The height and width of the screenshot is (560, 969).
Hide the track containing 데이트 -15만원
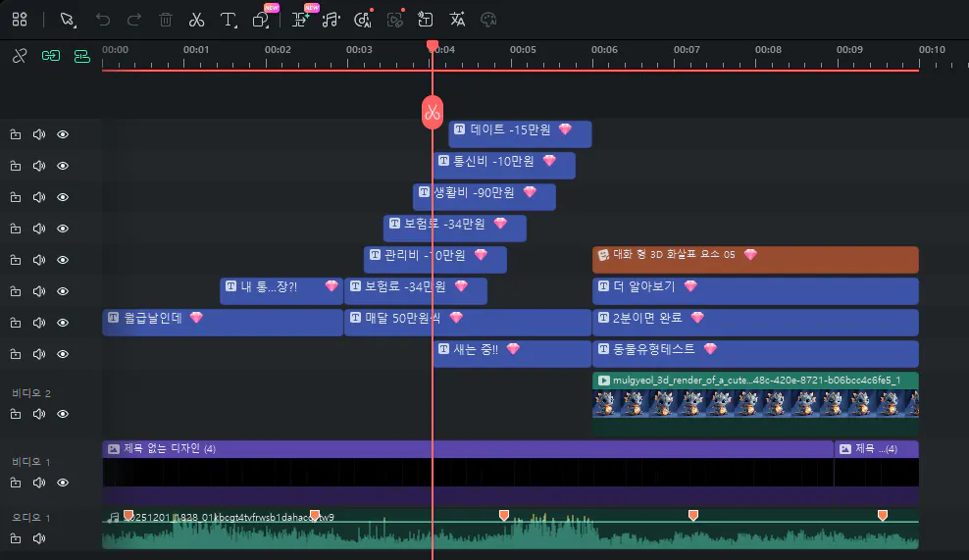tap(63, 134)
